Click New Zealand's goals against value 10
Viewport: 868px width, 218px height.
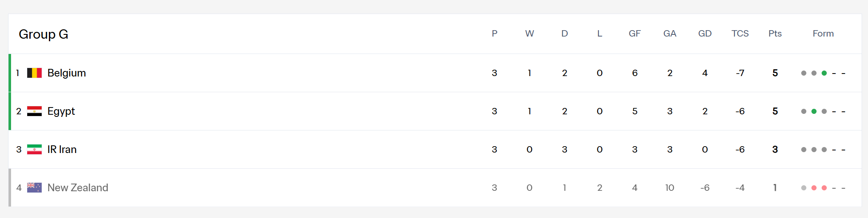(670, 188)
